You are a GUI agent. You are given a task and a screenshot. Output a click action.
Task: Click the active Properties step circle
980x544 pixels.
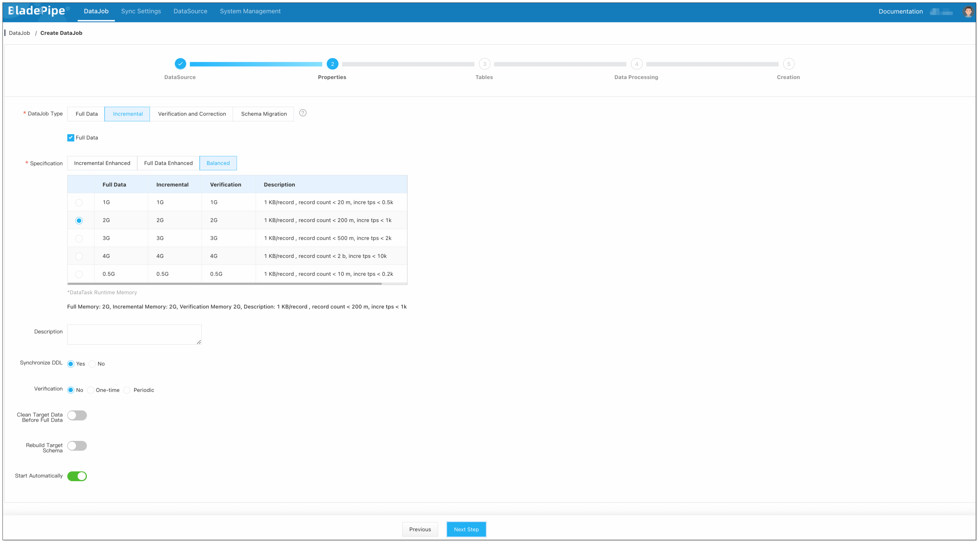[x=332, y=64]
